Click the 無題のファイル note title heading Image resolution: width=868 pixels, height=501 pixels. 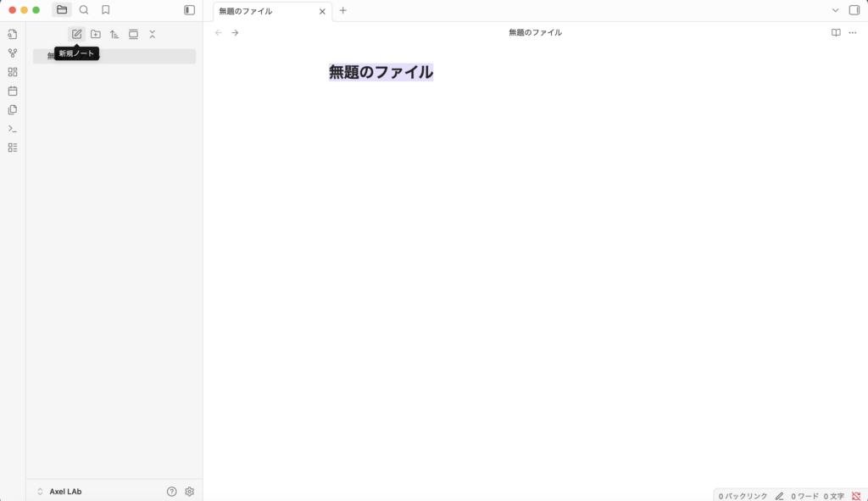pyautogui.click(x=381, y=73)
